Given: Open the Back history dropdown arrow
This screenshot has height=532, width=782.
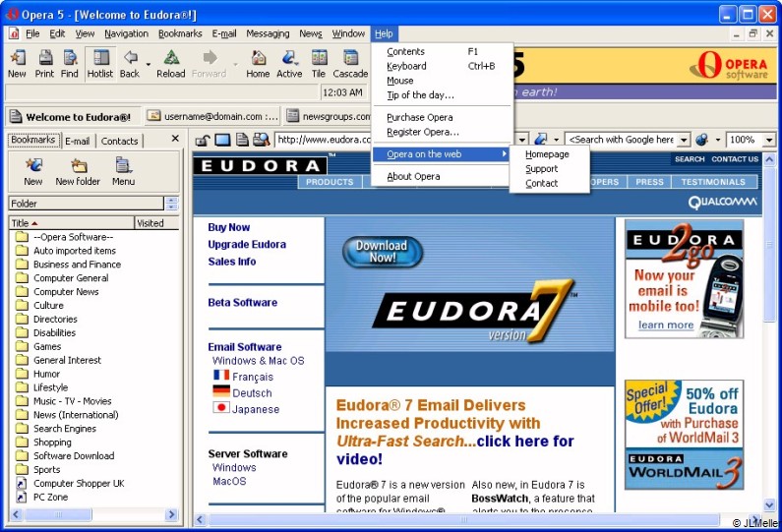Looking at the screenshot, I should (149, 64).
